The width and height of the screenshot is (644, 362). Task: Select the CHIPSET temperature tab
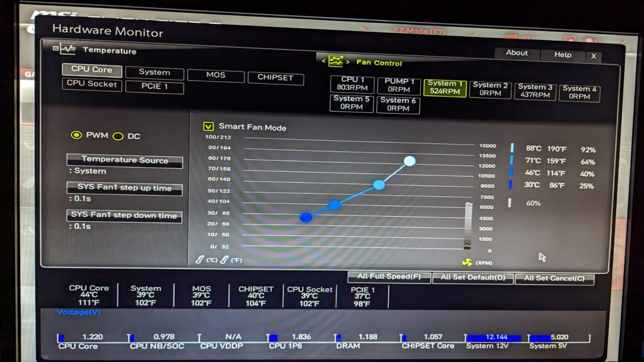(276, 78)
